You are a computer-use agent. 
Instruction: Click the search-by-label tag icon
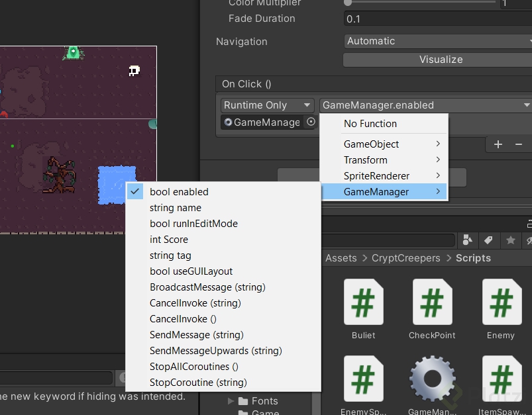point(488,240)
